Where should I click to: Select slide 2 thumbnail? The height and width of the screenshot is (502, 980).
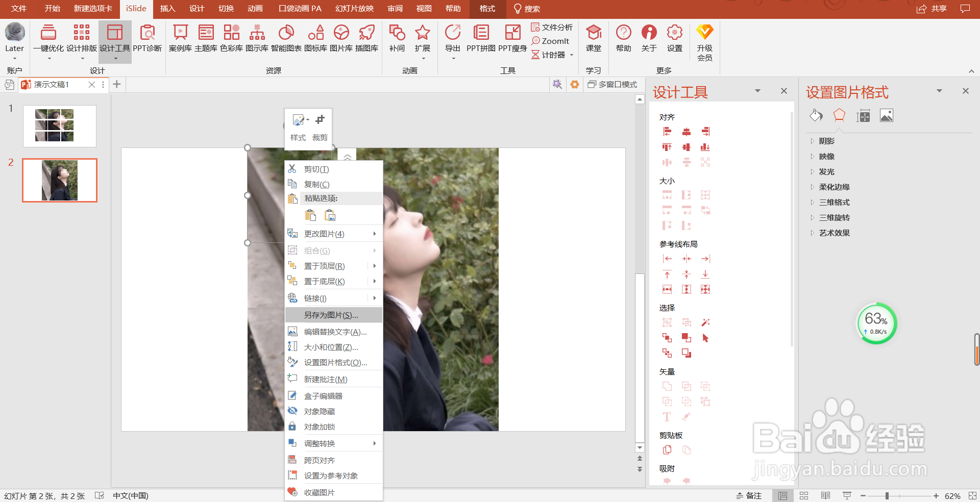tap(60, 180)
